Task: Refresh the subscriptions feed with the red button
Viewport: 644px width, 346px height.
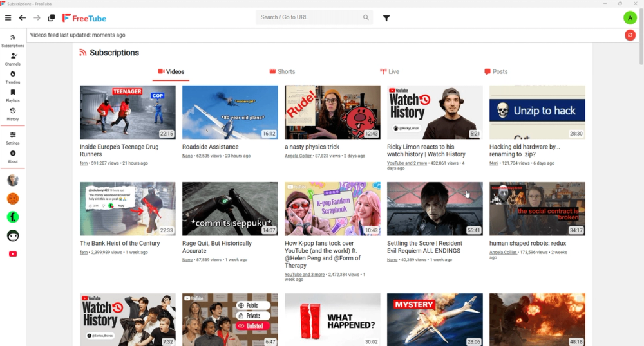Action: pos(630,35)
